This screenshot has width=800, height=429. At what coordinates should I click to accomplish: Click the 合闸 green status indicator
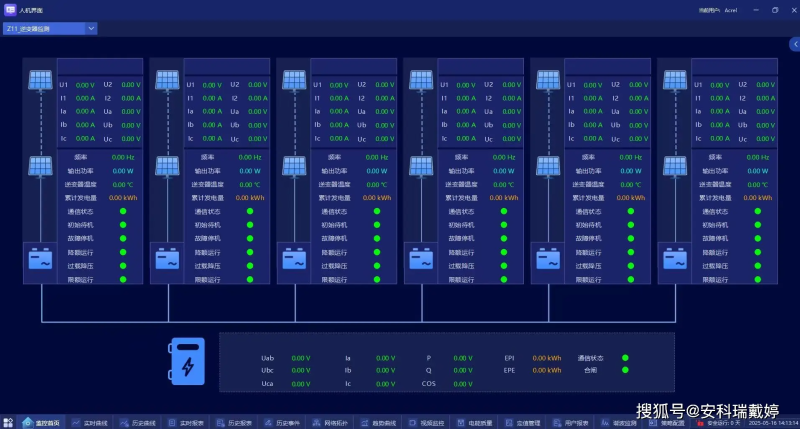pos(625,370)
